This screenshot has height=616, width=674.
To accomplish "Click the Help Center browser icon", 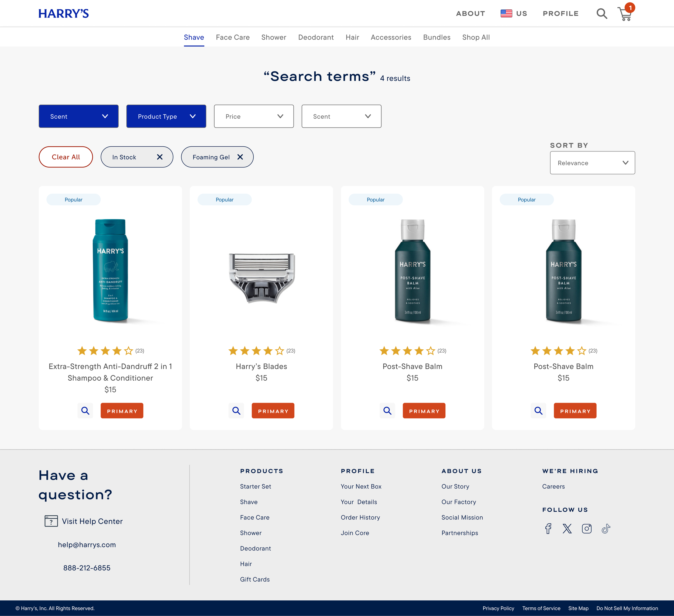I will [x=51, y=521].
